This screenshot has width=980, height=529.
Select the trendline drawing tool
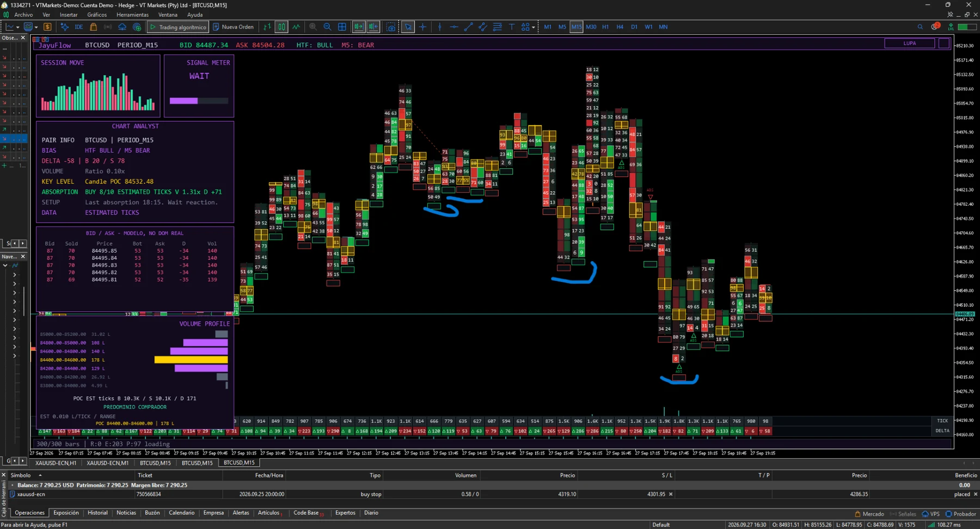(x=468, y=27)
